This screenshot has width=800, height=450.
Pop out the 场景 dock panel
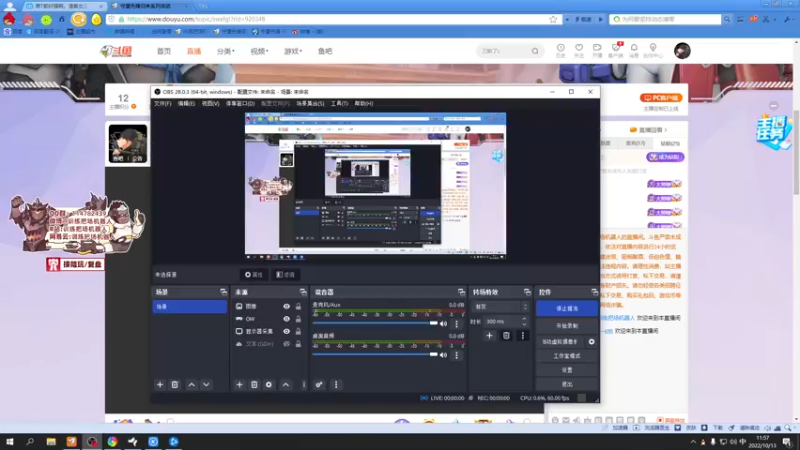223,292
